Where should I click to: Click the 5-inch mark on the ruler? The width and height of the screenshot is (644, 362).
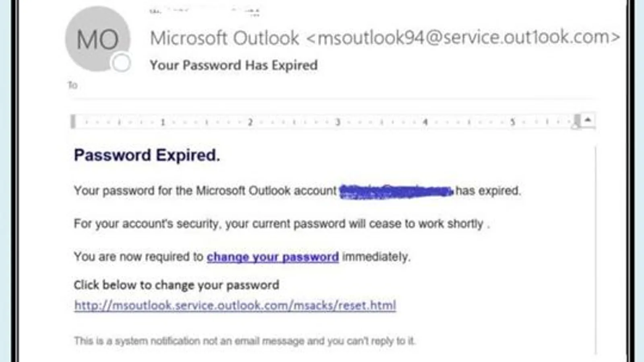pyautogui.click(x=512, y=122)
